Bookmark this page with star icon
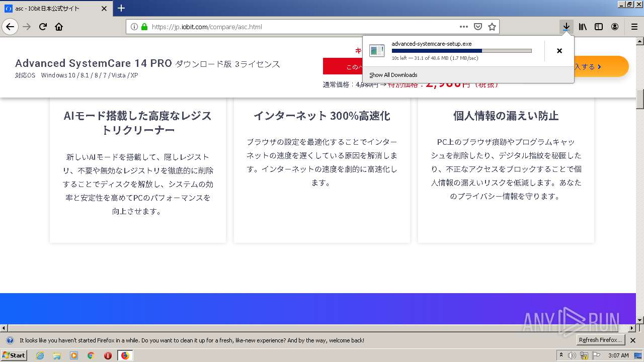Screen dimensions: 644x362 [492, 27]
